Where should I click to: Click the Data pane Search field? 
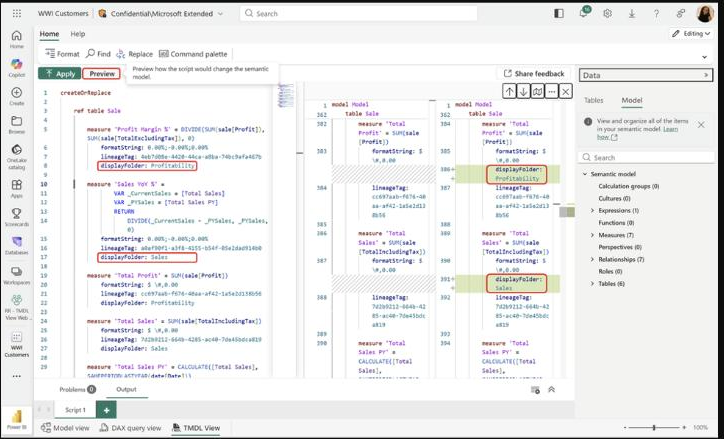[646, 157]
